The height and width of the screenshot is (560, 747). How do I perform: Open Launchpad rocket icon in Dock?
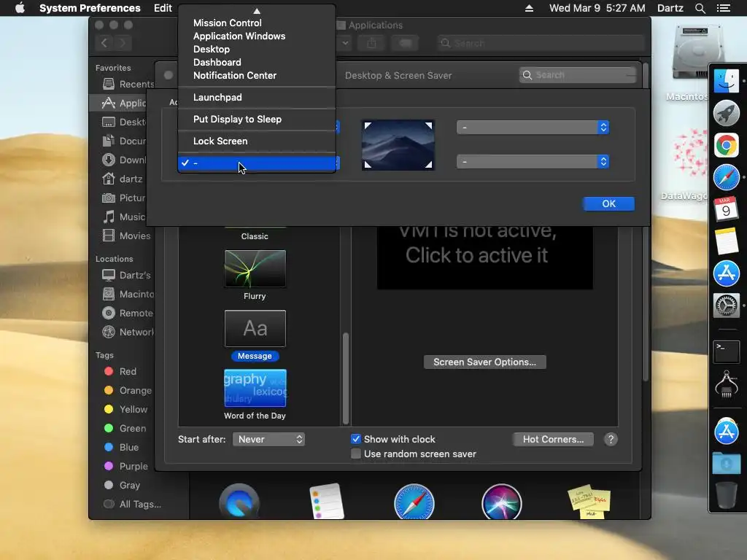(x=726, y=113)
